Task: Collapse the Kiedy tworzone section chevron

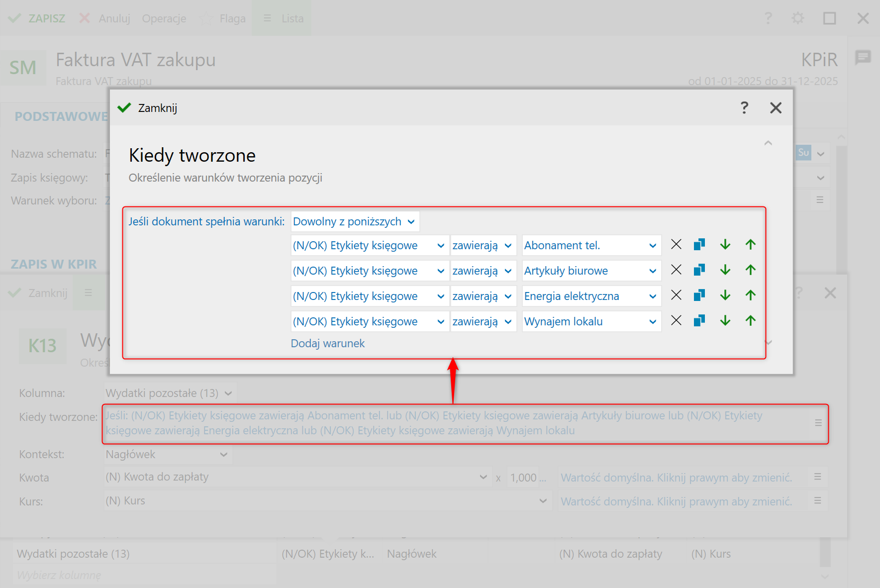Action: point(768,143)
